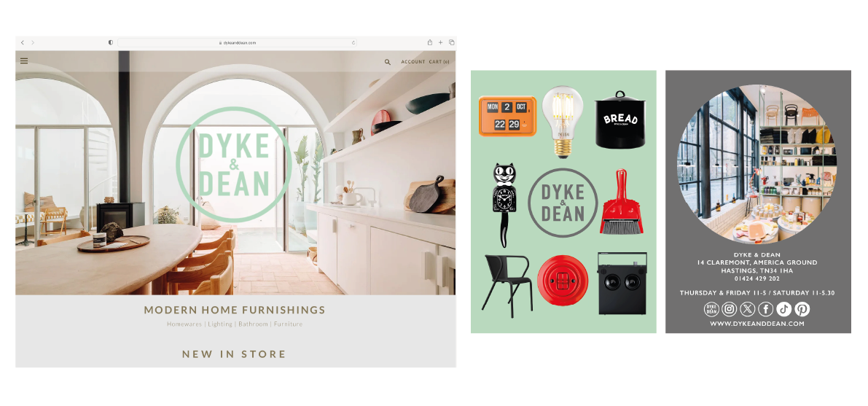Select the Furniture category link

[288, 324]
